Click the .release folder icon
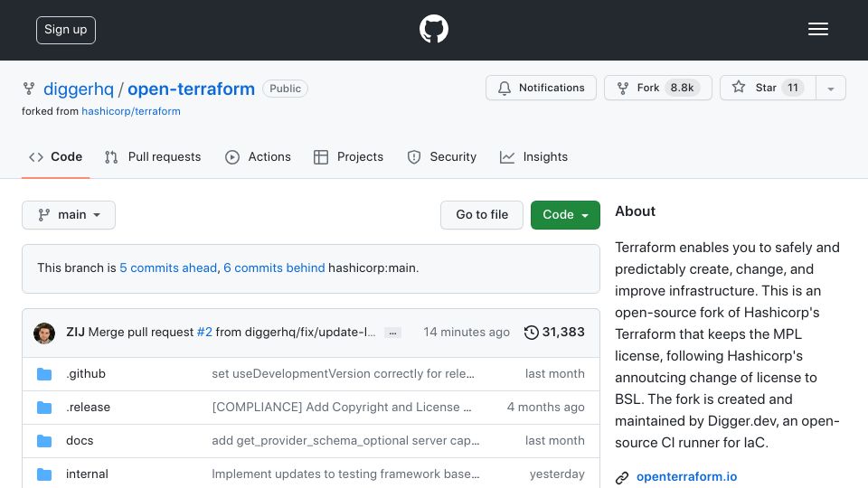The image size is (868, 488). pos(44,408)
